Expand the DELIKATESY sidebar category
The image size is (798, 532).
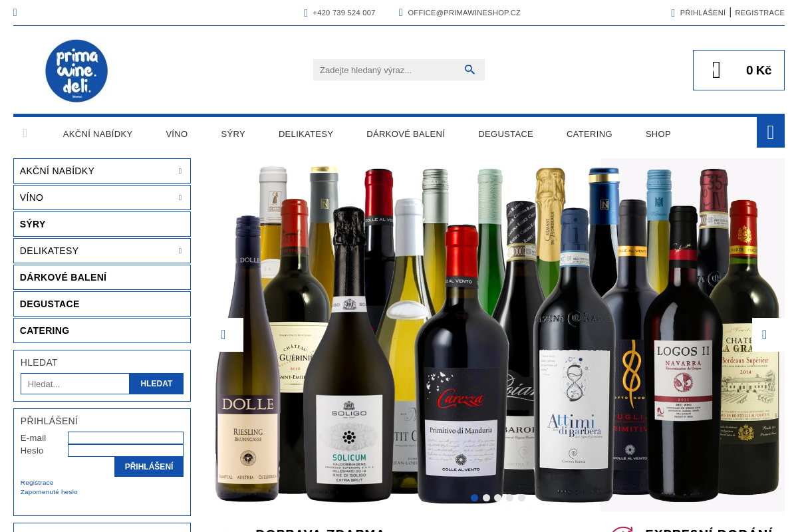[180, 251]
